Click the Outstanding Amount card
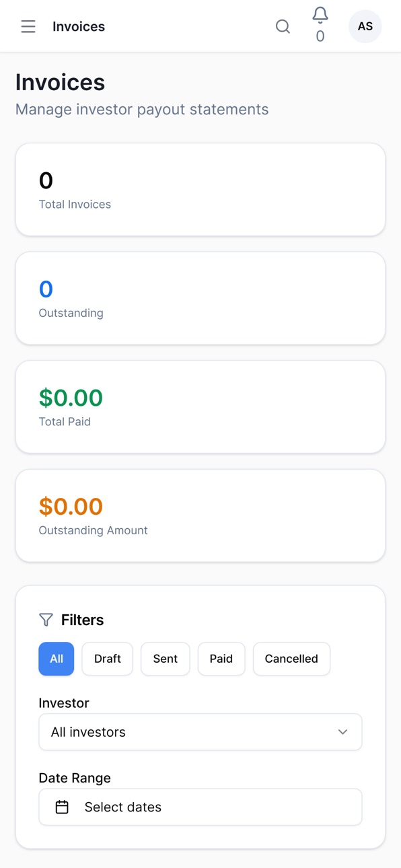The image size is (401, 868). point(200,515)
